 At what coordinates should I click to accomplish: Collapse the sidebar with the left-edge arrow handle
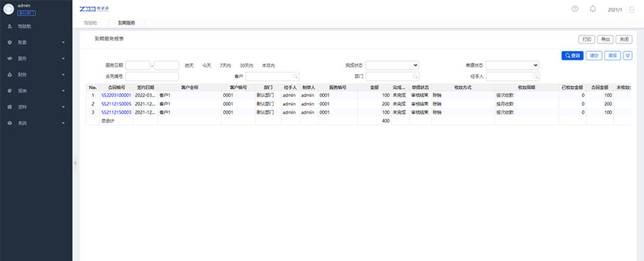click(75, 163)
